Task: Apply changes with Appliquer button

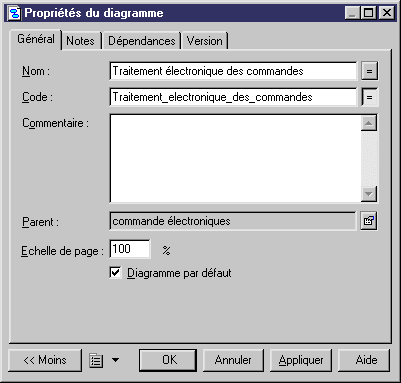Action: (301, 360)
